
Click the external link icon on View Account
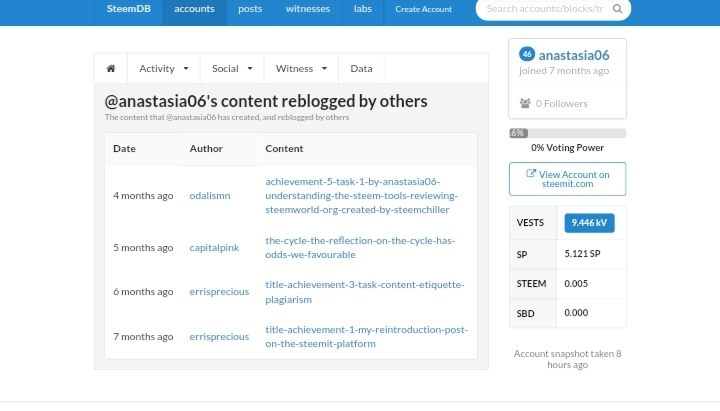click(x=531, y=174)
